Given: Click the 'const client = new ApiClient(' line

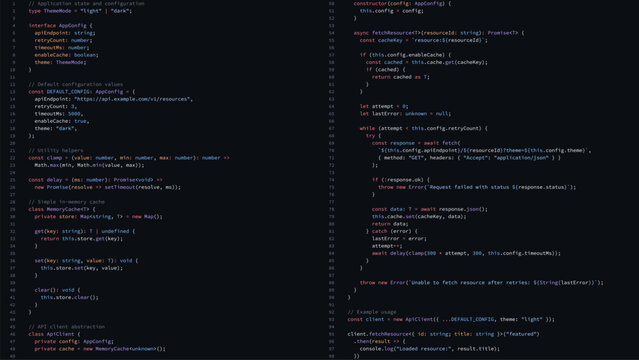Looking at the screenshot, I should tap(451, 319).
